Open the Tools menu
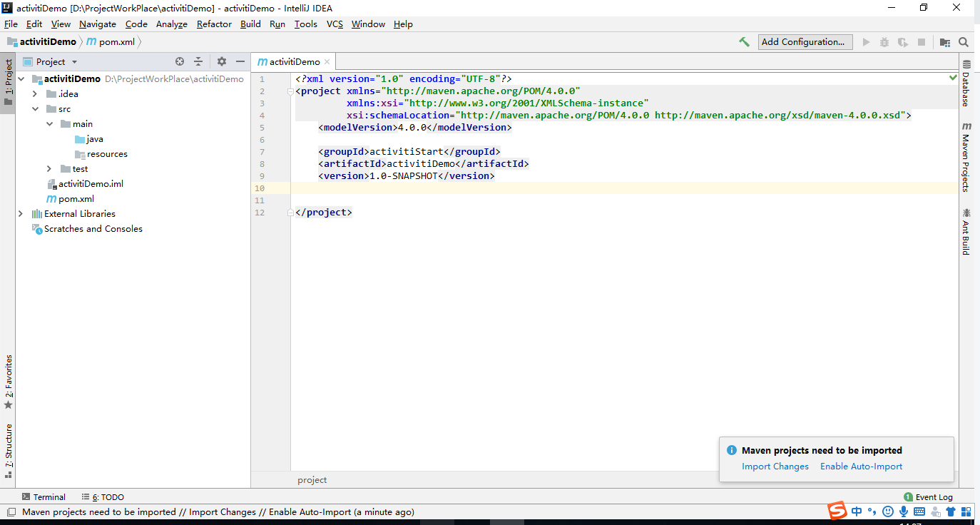 point(305,24)
